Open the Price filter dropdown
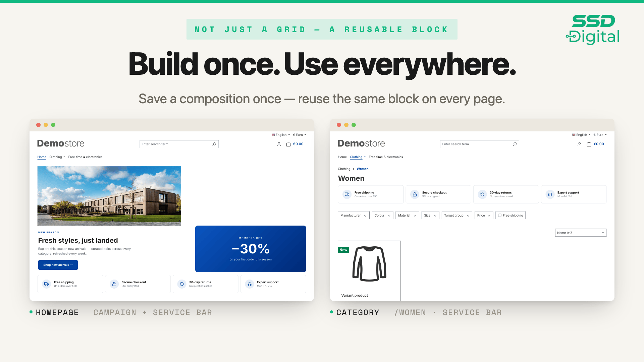Viewport: 644px width, 362px height. [x=484, y=215]
